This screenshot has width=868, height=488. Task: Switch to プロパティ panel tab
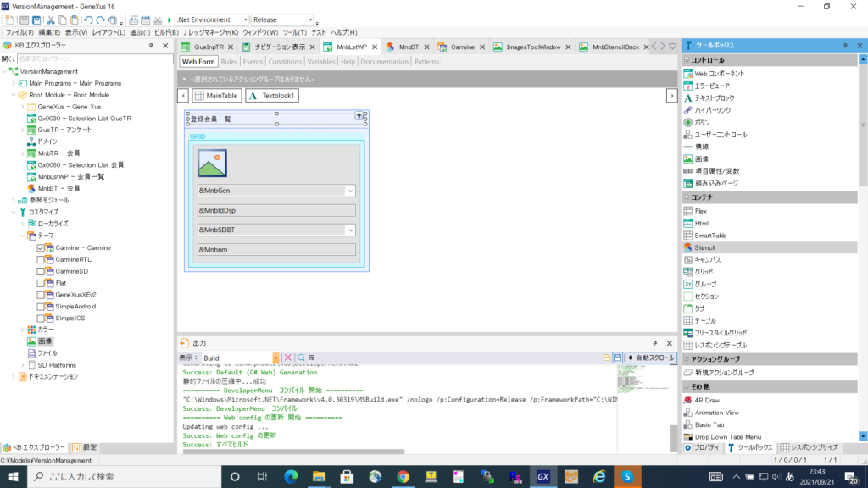[702, 447]
